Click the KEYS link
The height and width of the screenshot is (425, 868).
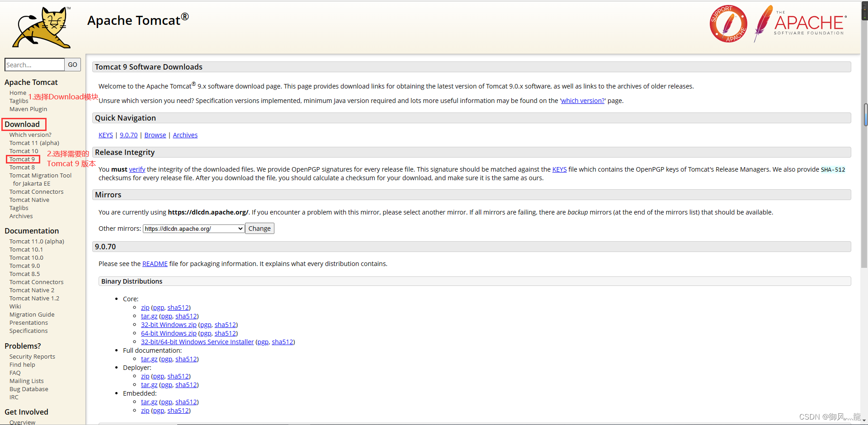[x=105, y=135]
